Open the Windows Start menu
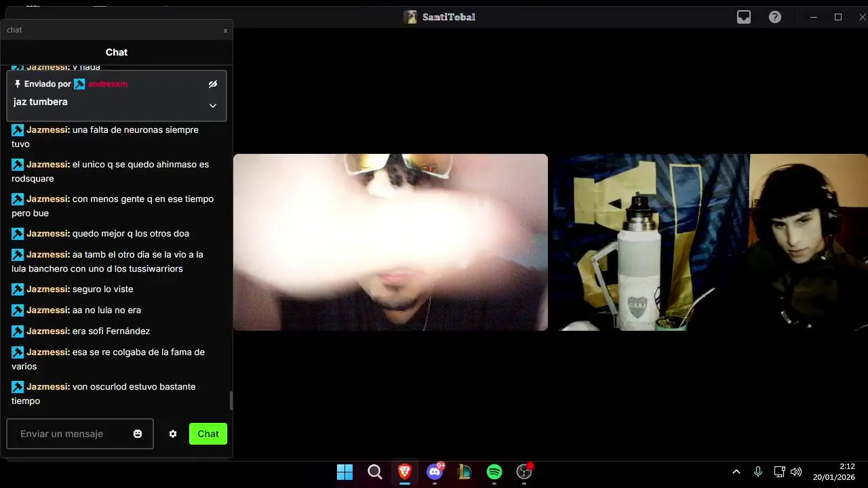Screen dimensions: 868x488 tap(345, 472)
